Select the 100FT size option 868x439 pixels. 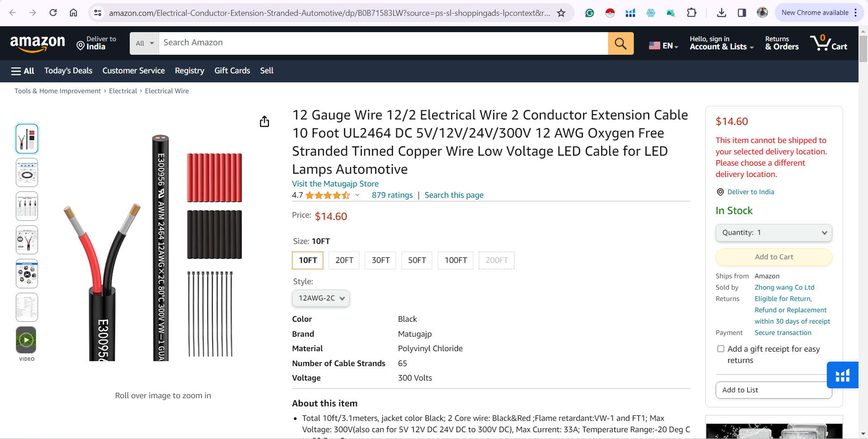point(455,260)
